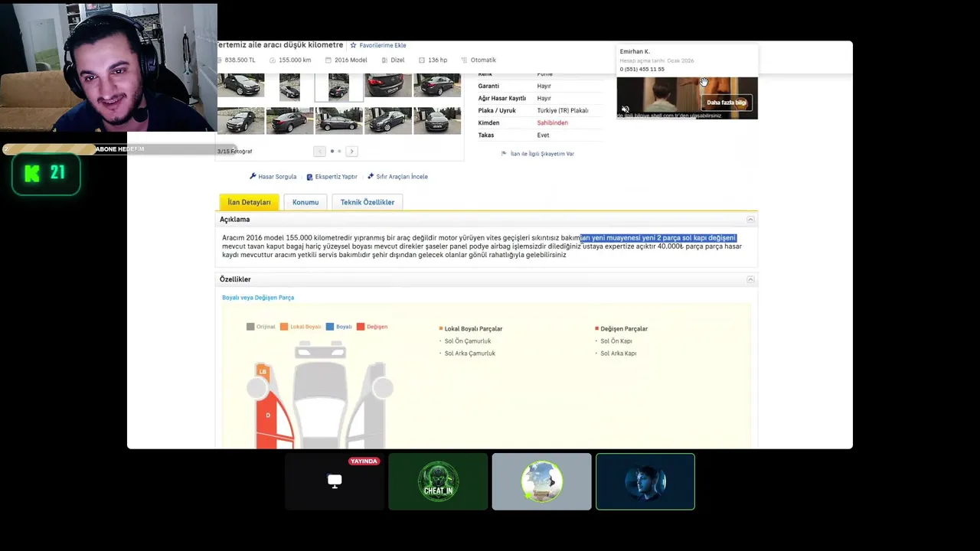This screenshot has width=980, height=551.
Task: Click the Favorilerime Ekle star icon
Action: pyautogui.click(x=353, y=45)
